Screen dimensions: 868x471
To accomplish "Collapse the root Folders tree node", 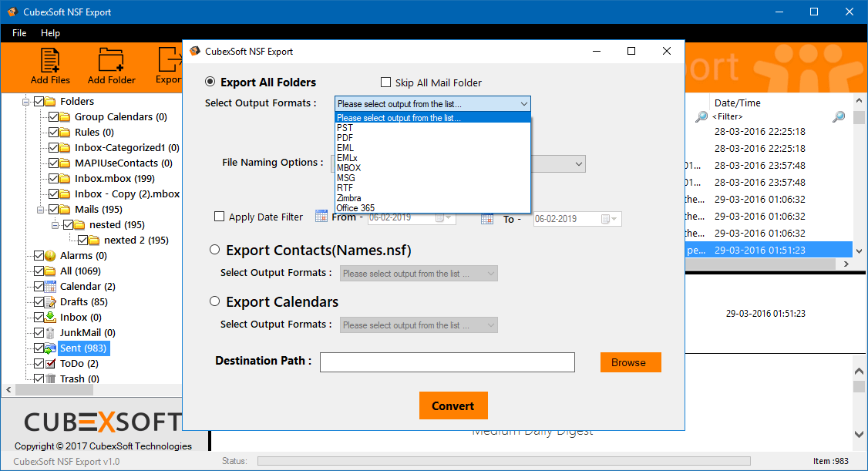I will coord(25,102).
